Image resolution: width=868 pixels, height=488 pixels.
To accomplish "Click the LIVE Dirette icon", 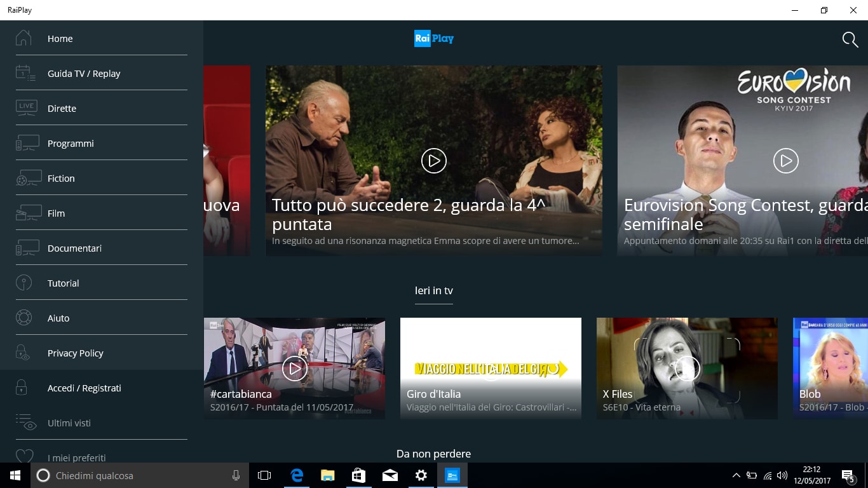I will tap(26, 108).
